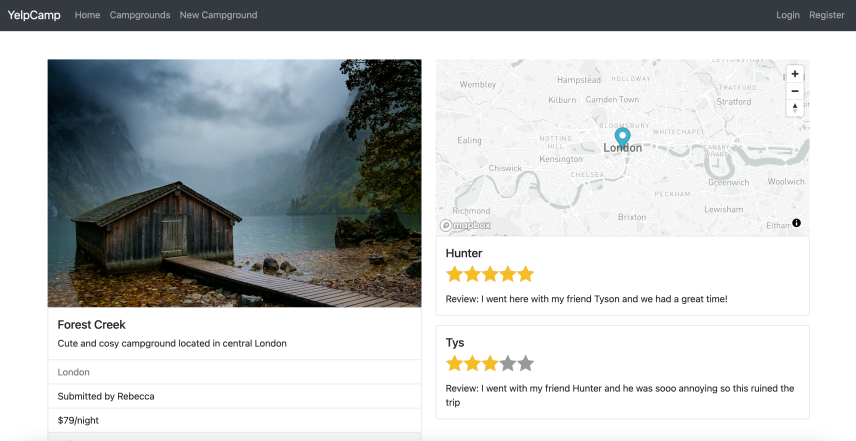Image resolution: width=856 pixels, height=441 pixels.
Task: Click the teal London map marker
Action: 622,138
